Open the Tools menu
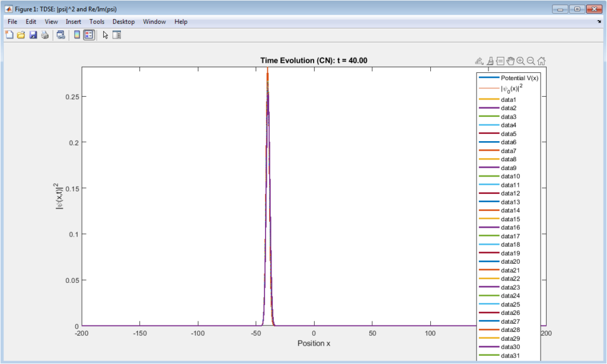 pos(97,21)
